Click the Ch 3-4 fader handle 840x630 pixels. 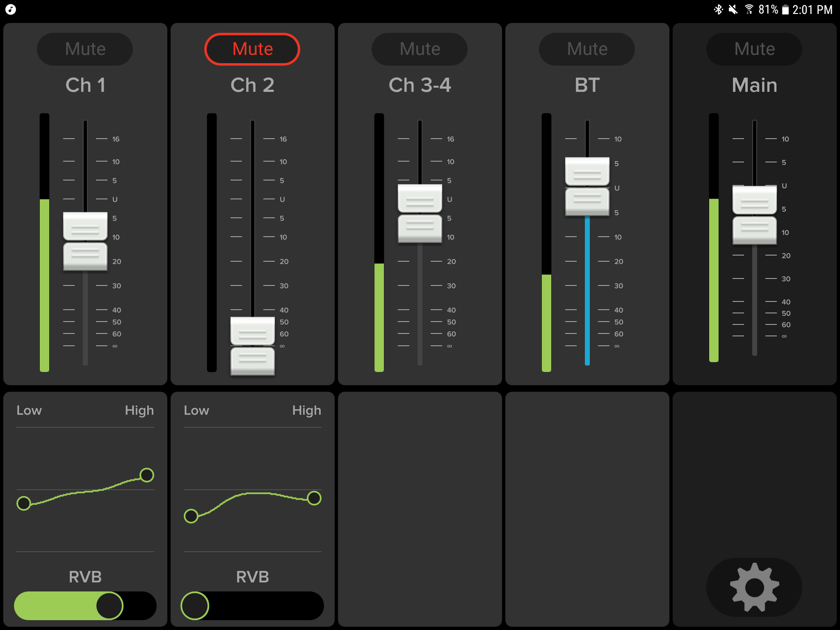[x=420, y=213]
